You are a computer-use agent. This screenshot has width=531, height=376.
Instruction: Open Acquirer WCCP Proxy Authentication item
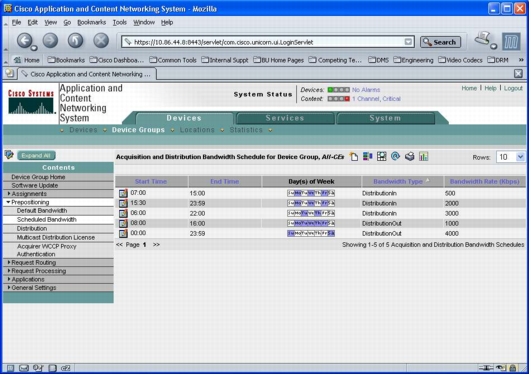pos(47,250)
